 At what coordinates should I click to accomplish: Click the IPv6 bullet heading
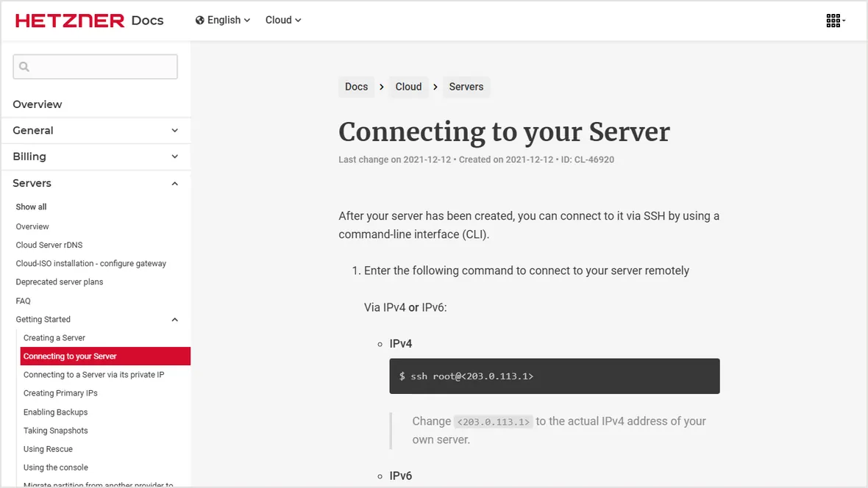point(401,476)
